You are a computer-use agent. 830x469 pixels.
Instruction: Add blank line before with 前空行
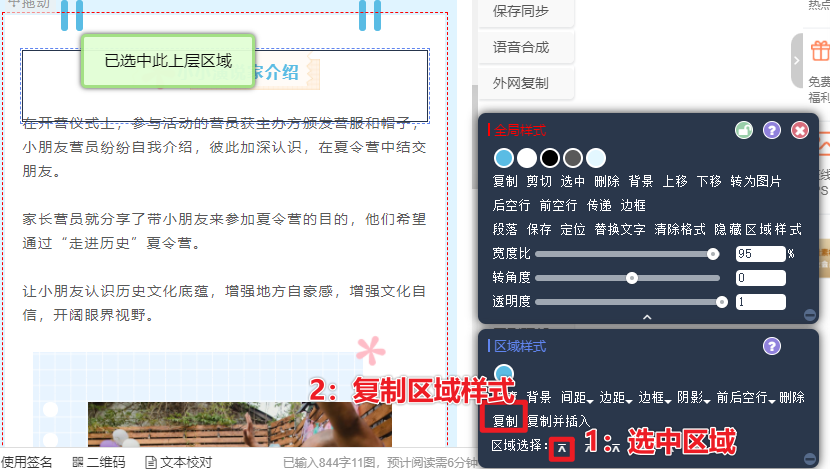(x=558, y=205)
